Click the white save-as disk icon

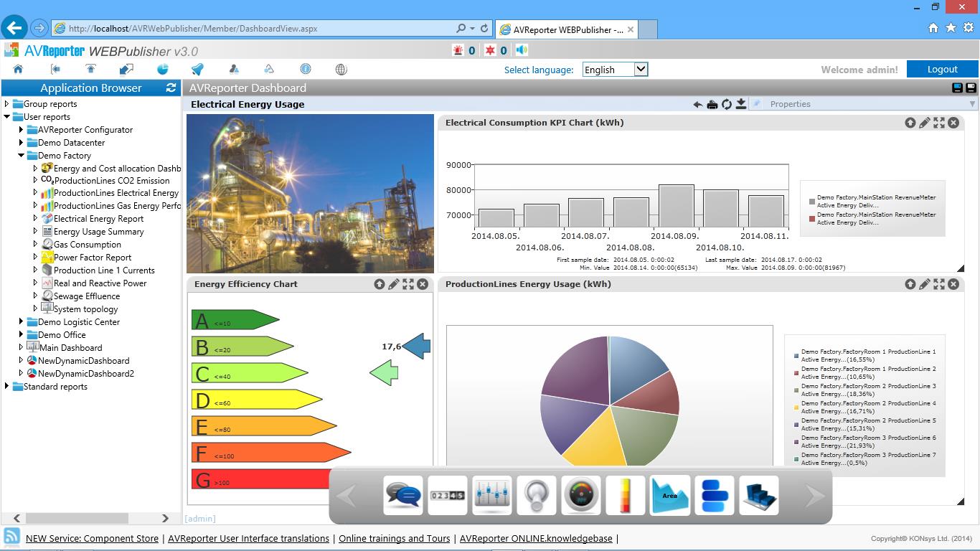tap(971, 88)
